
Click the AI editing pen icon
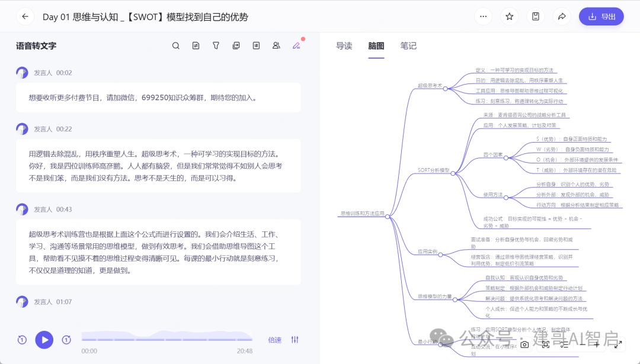295,45
